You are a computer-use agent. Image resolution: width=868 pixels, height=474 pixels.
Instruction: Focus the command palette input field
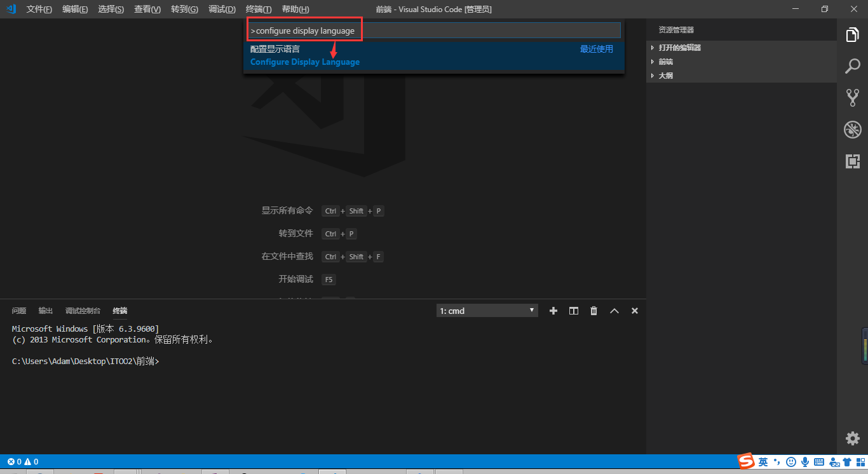coord(434,30)
